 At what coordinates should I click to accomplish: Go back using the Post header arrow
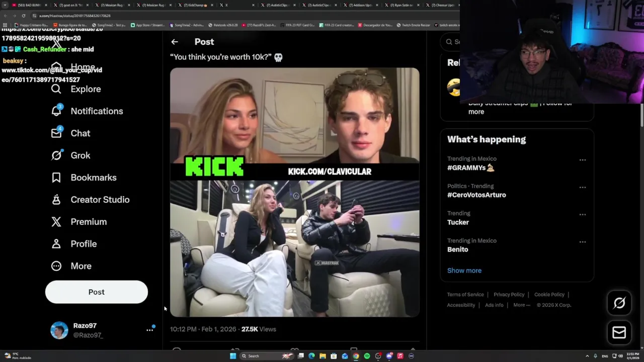tap(175, 42)
